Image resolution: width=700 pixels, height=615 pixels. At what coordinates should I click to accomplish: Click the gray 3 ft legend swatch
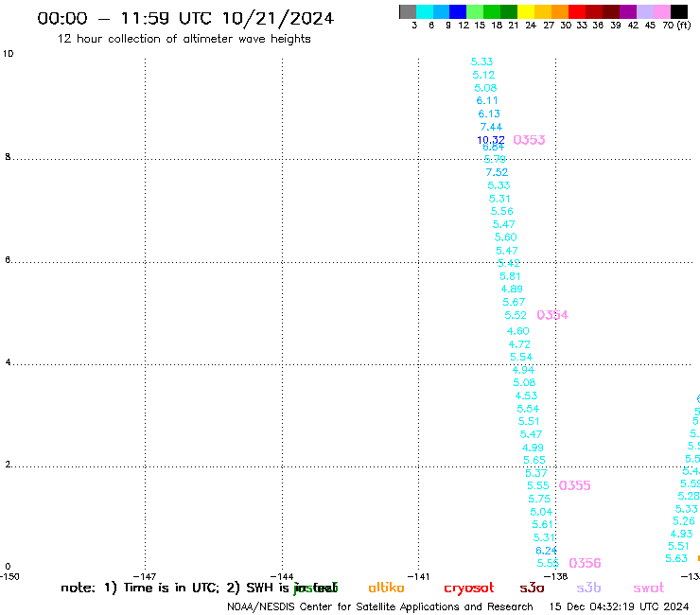coord(408,11)
